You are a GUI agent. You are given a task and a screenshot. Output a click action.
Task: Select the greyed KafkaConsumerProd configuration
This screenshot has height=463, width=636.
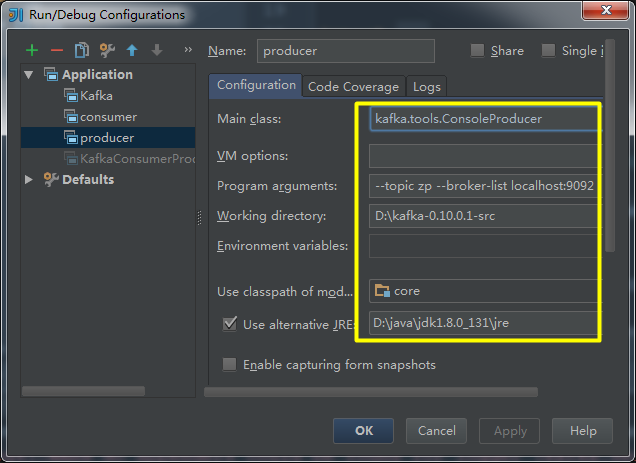tap(129, 159)
